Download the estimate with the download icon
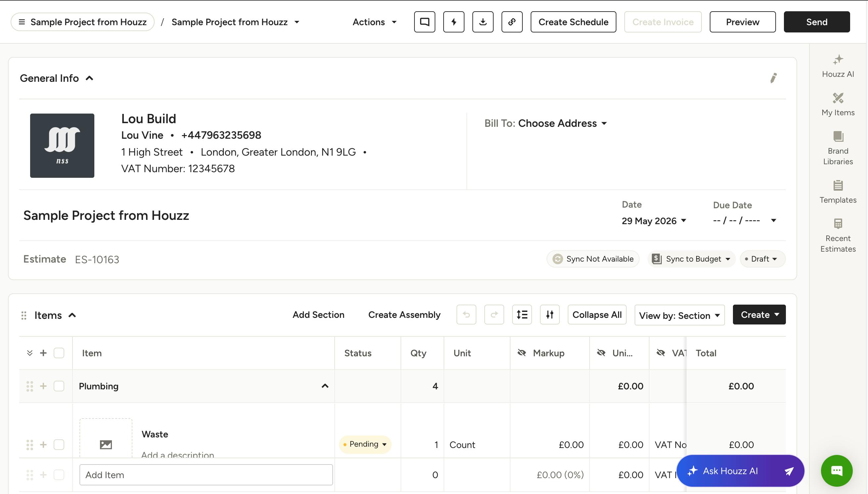 tap(483, 22)
